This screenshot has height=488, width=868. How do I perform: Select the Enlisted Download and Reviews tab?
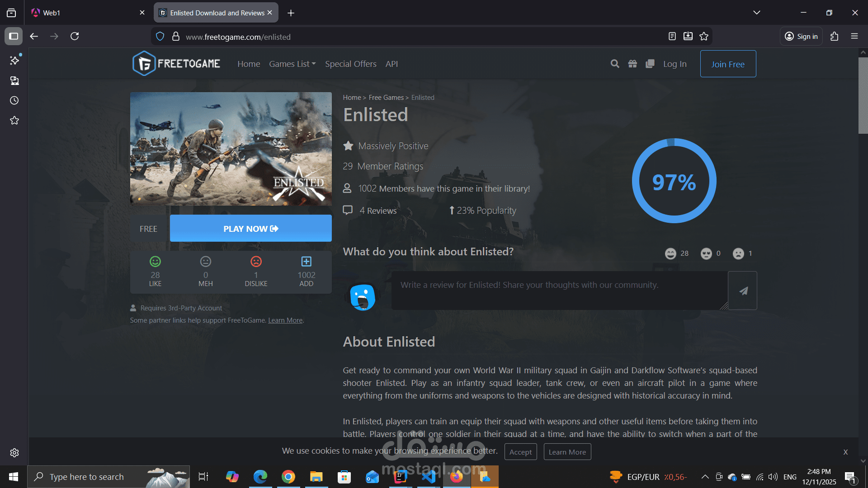pyautogui.click(x=216, y=13)
